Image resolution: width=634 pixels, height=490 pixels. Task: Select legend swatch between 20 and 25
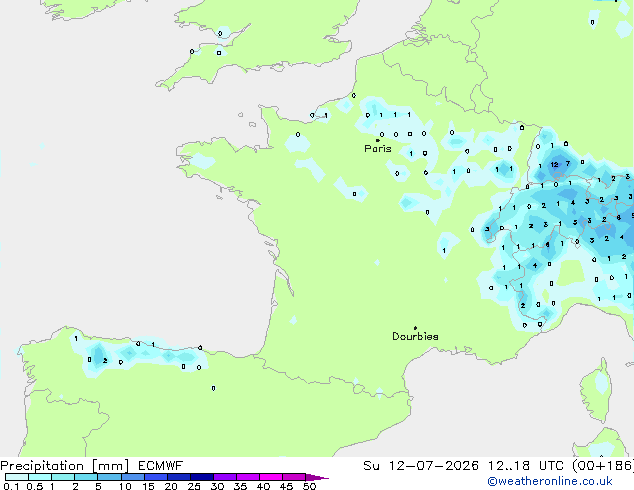click(178, 477)
